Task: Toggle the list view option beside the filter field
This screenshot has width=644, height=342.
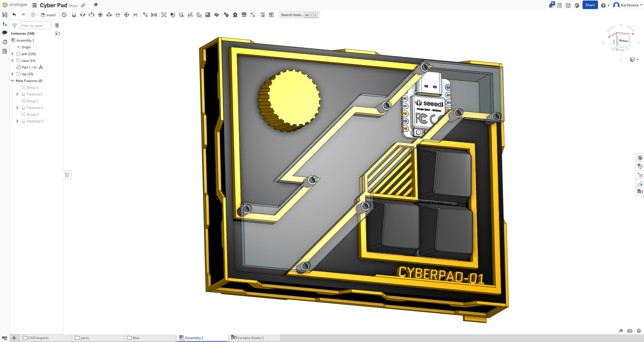Action: 57,25
